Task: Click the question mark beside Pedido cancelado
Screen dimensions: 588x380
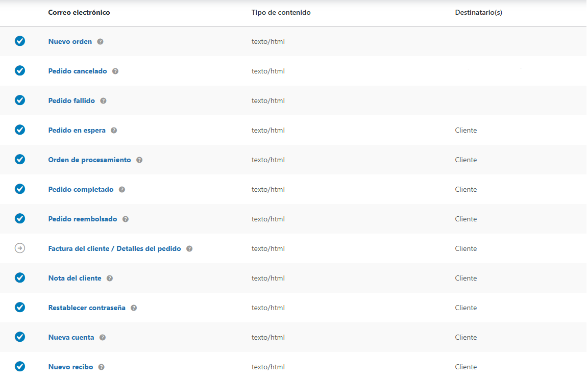Action: tap(115, 71)
